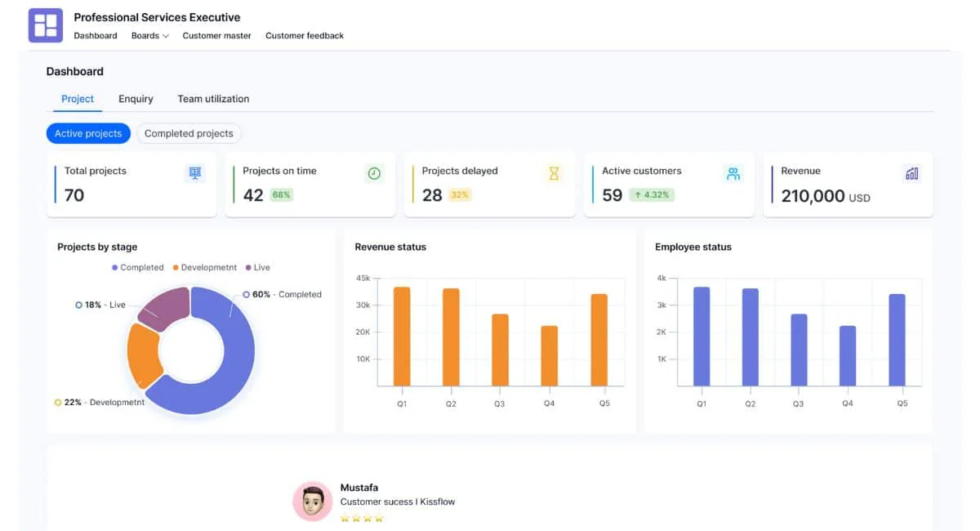Click the star rating under Mustafa
The width and height of the screenshot is (980, 531).
362,518
